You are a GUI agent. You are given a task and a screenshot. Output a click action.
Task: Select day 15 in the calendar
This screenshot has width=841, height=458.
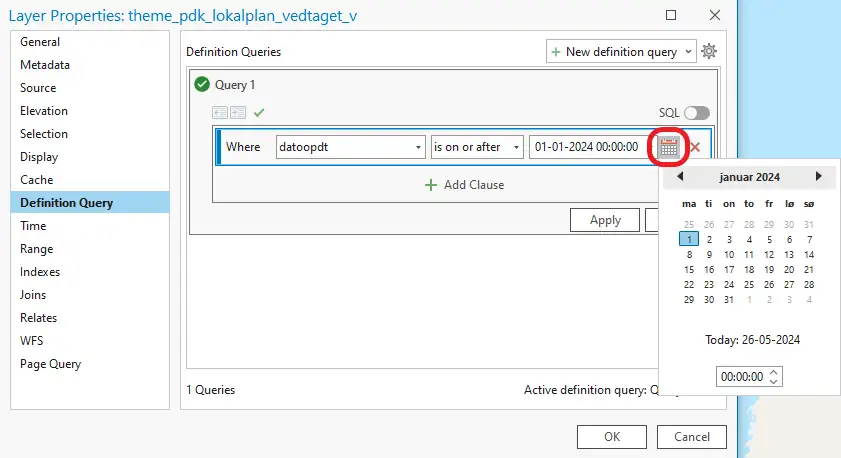[x=689, y=269]
